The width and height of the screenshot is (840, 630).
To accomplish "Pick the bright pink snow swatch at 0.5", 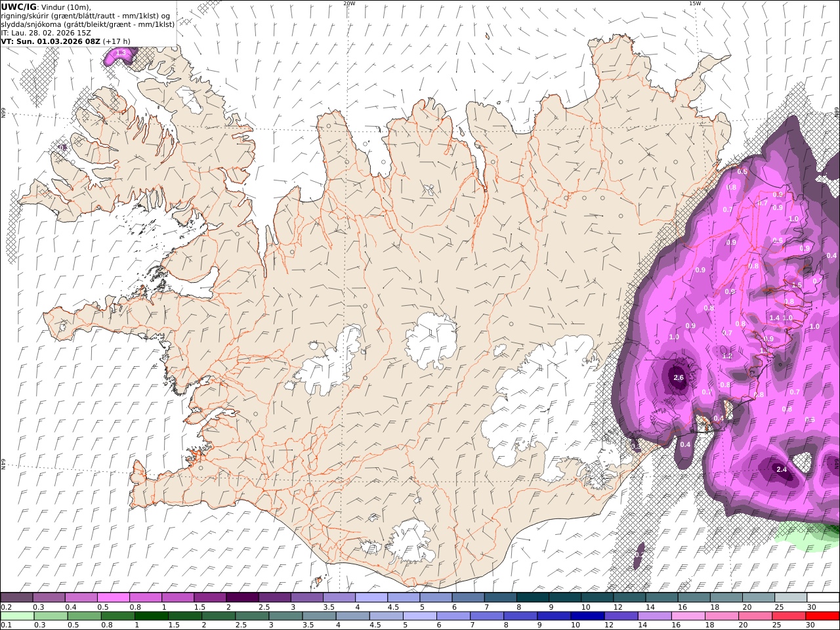I will [114, 598].
